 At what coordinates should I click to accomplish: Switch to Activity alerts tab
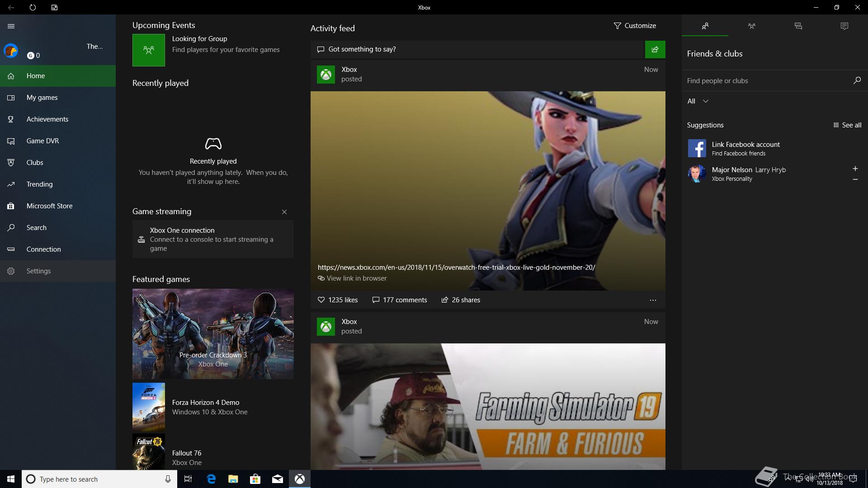pos(844,26)
